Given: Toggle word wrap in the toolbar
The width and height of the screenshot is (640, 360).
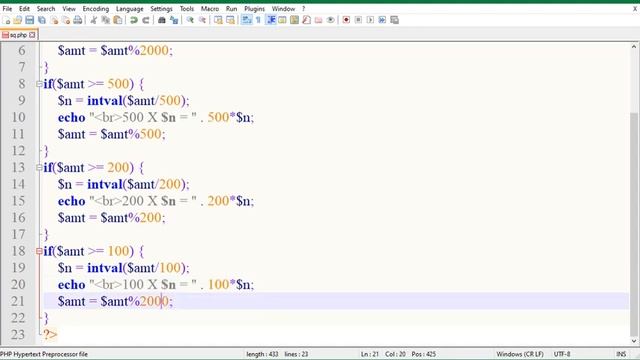Looking at the screenshot, I should tap(246, 20).
